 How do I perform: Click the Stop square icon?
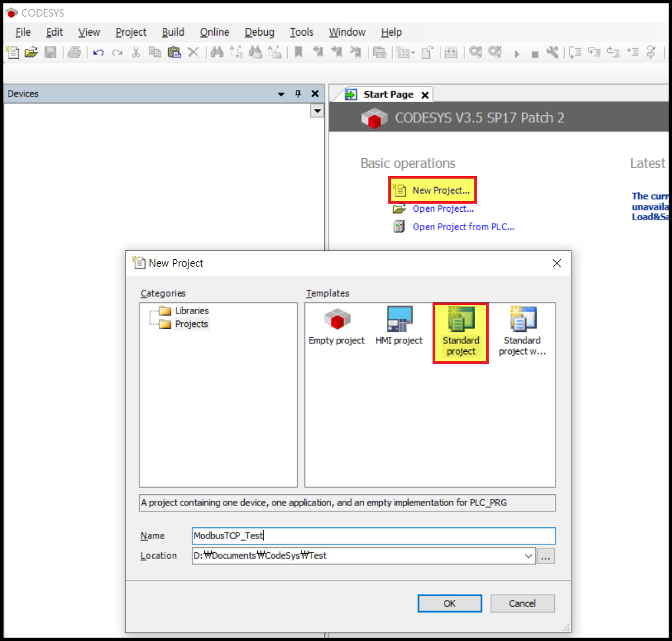coord(534,54)
